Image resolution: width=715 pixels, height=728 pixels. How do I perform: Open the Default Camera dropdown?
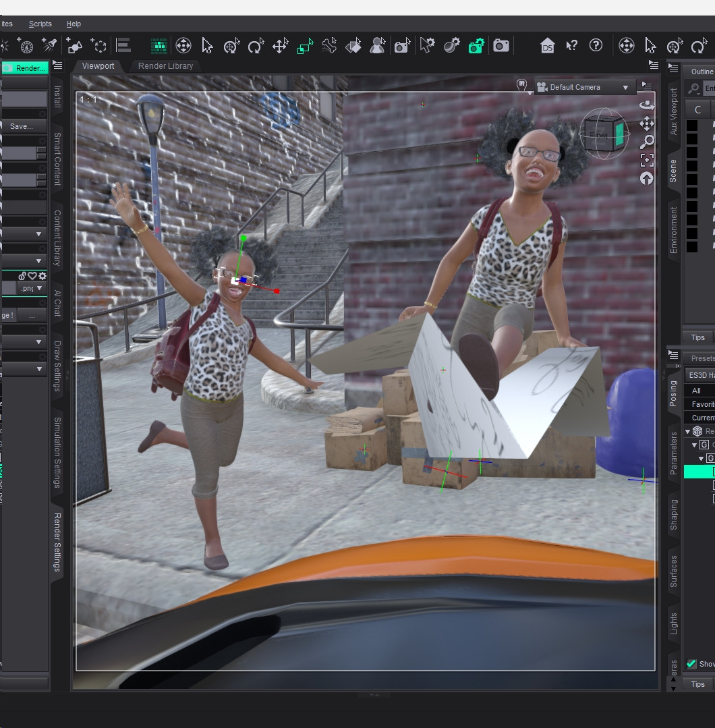click(584, 87)
